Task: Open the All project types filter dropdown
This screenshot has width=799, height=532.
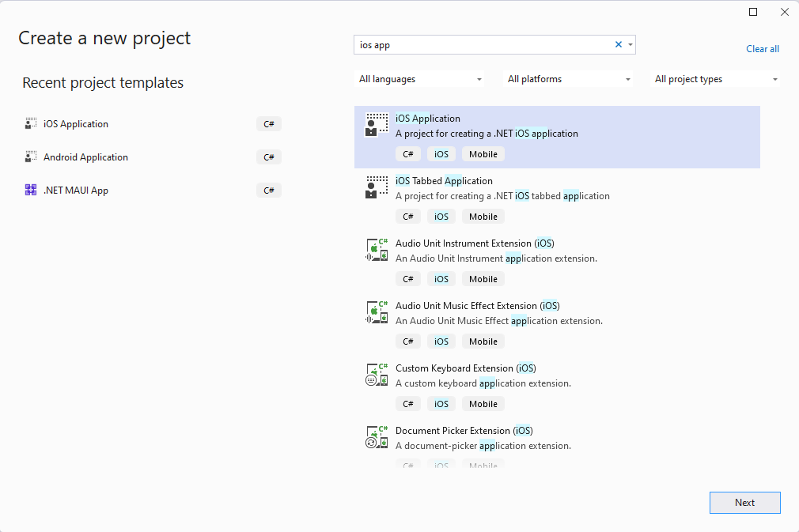Action: coord(715,79)
